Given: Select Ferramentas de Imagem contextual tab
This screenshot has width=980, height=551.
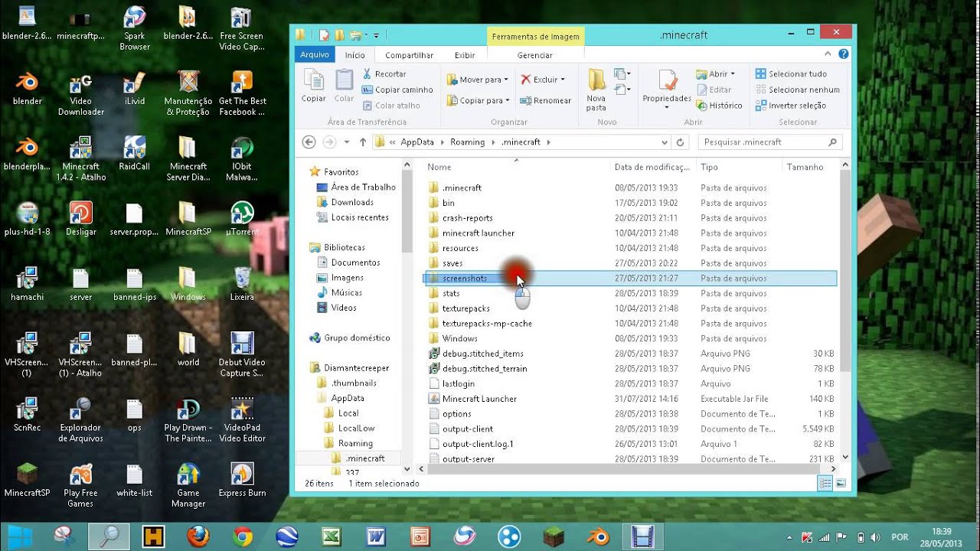Looking at the screenshot, I should (536, 37).
